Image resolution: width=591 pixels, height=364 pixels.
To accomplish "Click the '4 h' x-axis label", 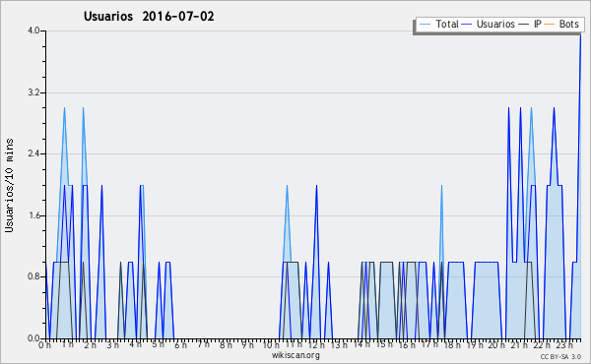I will click(135, 345).
